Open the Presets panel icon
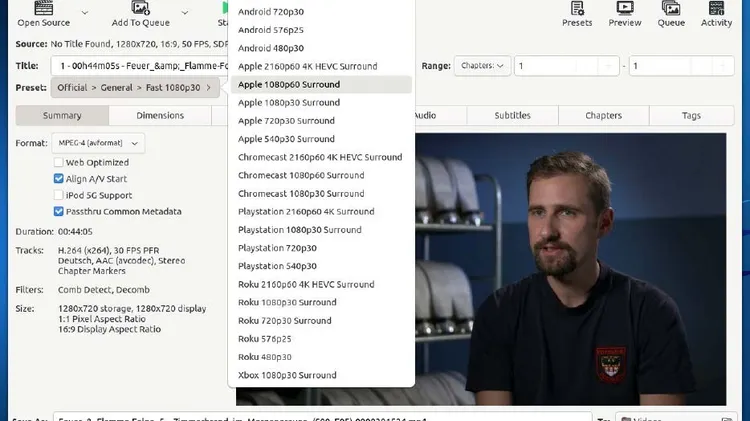Image resolution: width=750 pixels, height=421 pixels. tap(577, 8)
